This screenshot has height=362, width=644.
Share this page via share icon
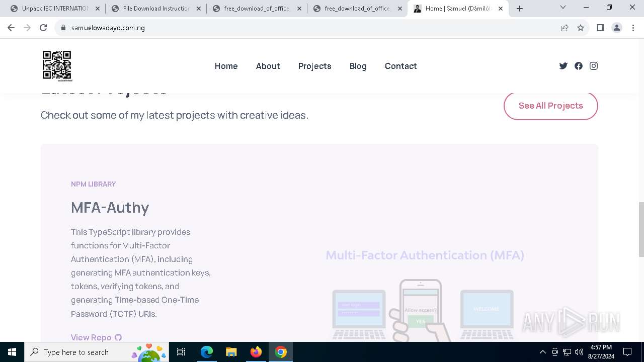point(565,28)
